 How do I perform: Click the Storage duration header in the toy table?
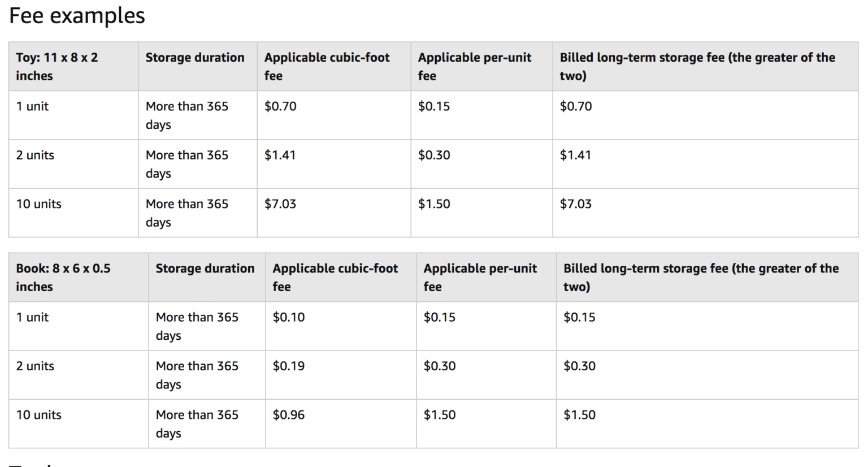click(x=194, y=57)
